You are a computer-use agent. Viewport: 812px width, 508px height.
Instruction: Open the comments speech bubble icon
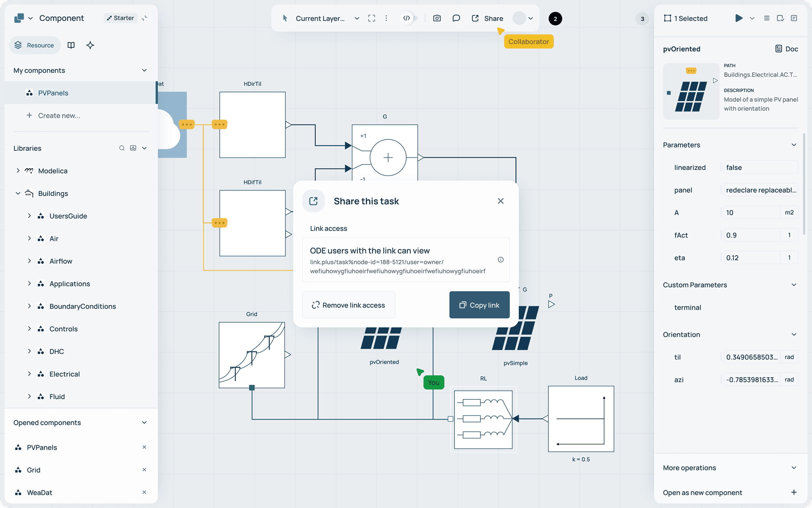coord(456,18)
